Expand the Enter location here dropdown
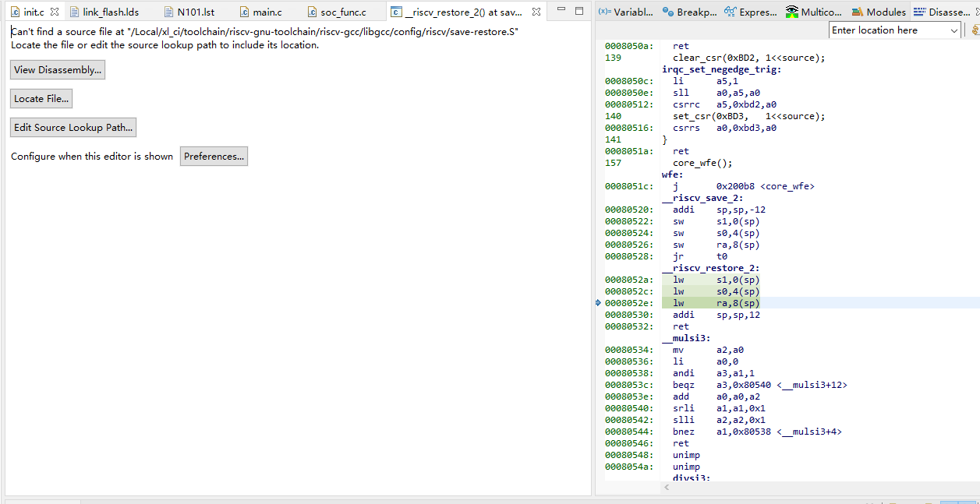Viewport: 980px width, 504px height. point(954,30)
